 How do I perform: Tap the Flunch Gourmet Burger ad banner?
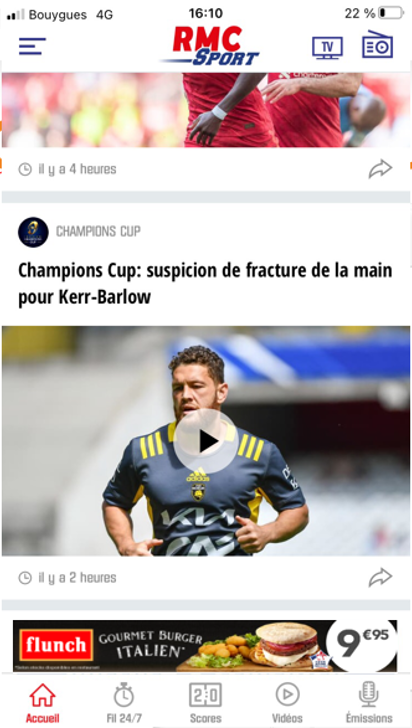pyautogui.click(x=205, y=645)
